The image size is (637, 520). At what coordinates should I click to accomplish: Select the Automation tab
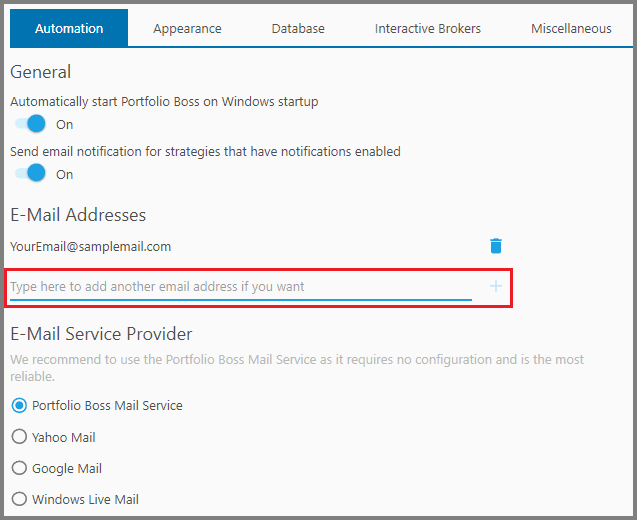point(69,28)
